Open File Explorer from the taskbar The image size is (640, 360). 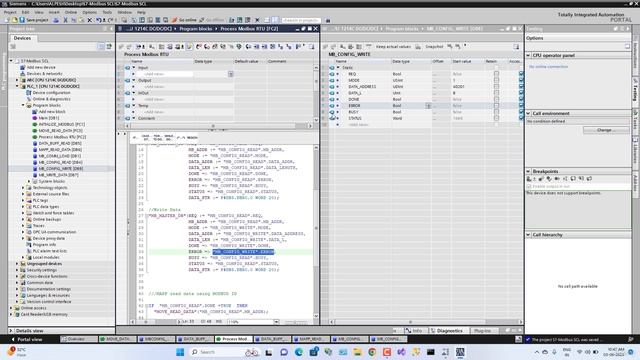(x=357, y=352)
